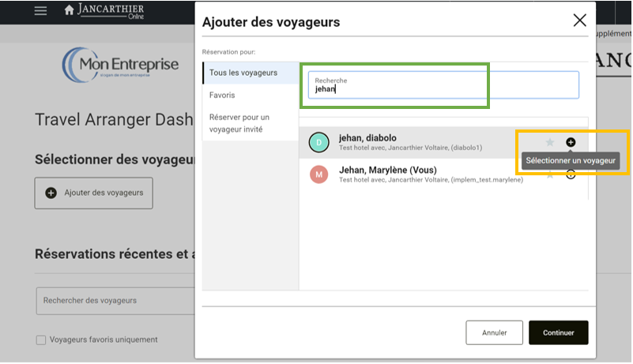Click the Ajouter des voyageurs dashboard button
The height and width of the screenshot is (364, 633).
click(93, 193)
